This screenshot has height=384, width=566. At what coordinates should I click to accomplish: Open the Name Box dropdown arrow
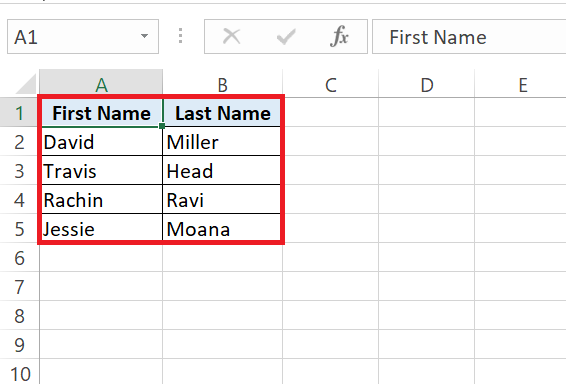[144, 36]
